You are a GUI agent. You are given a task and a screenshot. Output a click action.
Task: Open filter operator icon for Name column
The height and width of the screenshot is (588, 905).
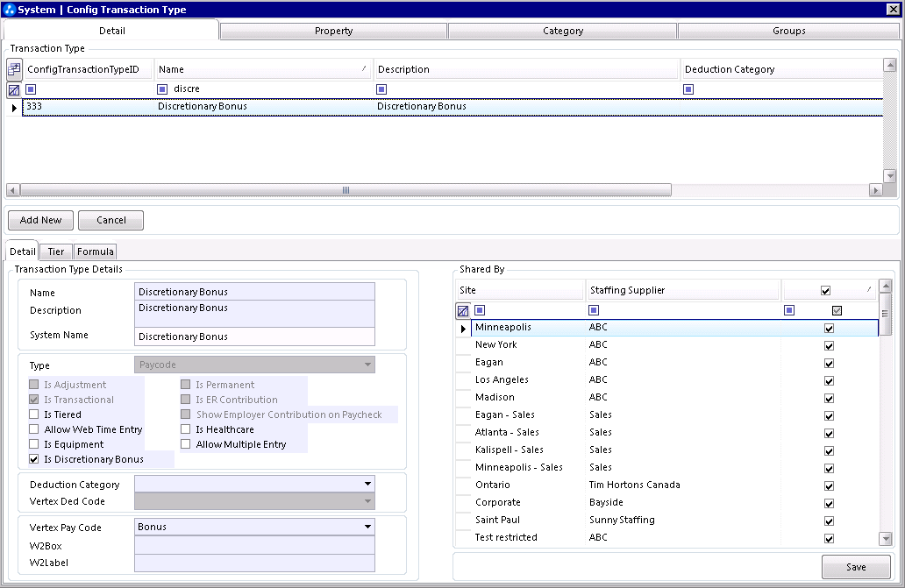tap(162, 89)
